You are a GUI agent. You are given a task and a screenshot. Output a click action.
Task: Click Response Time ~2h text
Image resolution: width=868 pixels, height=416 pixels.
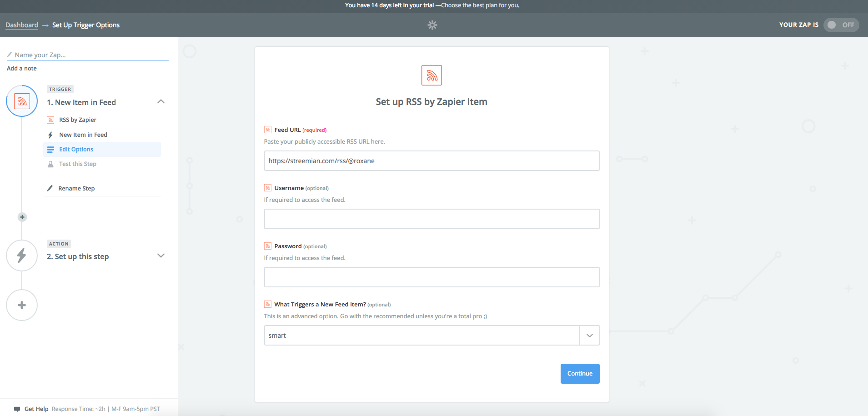click(x=79, y=409)
